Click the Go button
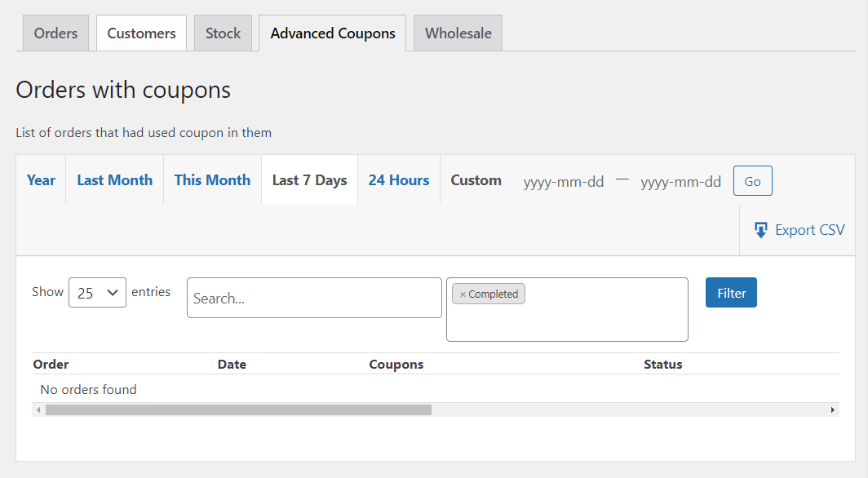 (x=753, y=181)
